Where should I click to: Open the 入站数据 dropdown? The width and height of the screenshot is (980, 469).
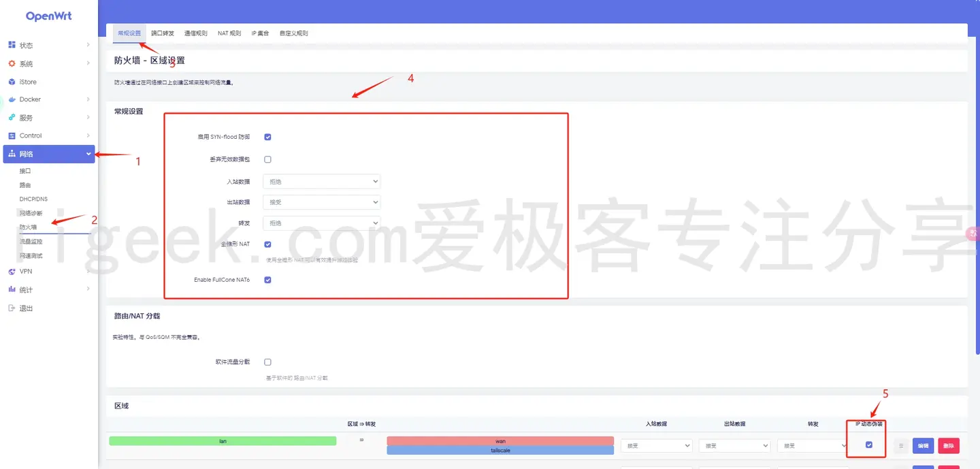click(x=321, y=181)
